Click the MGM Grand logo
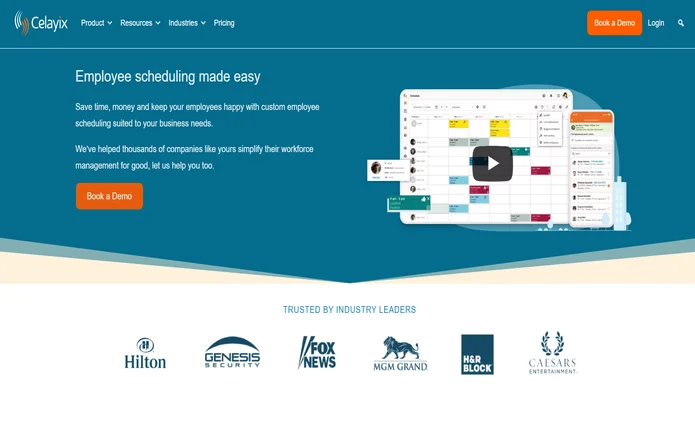Image resolution: width=695 pixels, height=427 pixels. tap(400, 353)
